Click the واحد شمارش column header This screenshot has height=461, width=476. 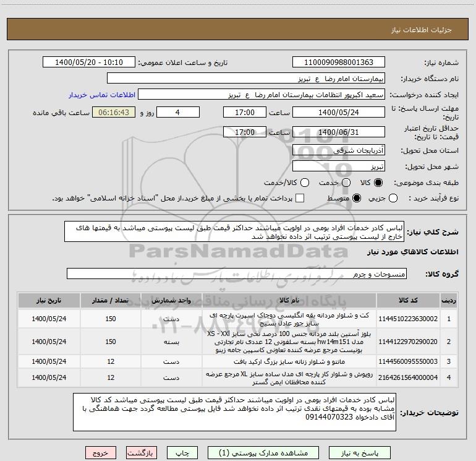point(171,300)
